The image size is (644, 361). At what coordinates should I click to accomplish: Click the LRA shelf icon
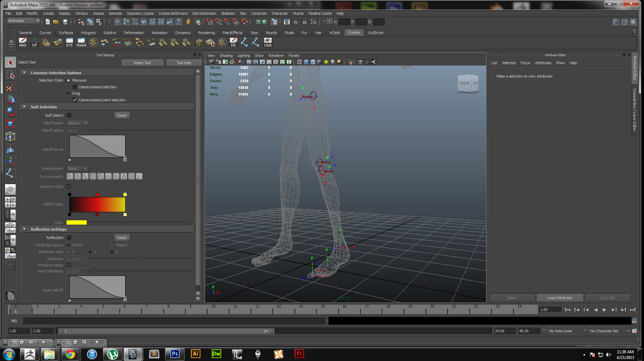(268, 42)
